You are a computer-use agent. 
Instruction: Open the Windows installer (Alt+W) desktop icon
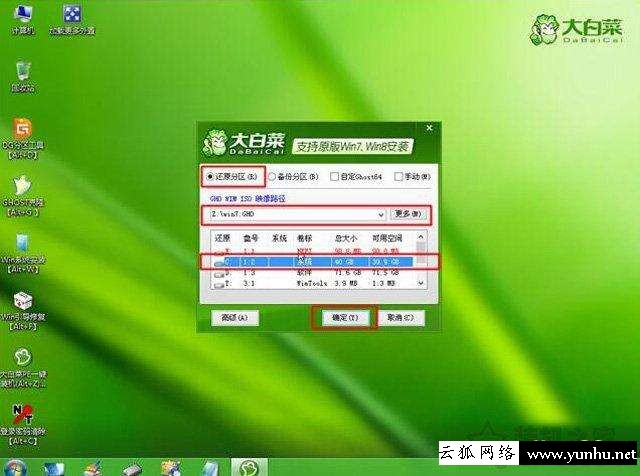(x=23, y=253)
